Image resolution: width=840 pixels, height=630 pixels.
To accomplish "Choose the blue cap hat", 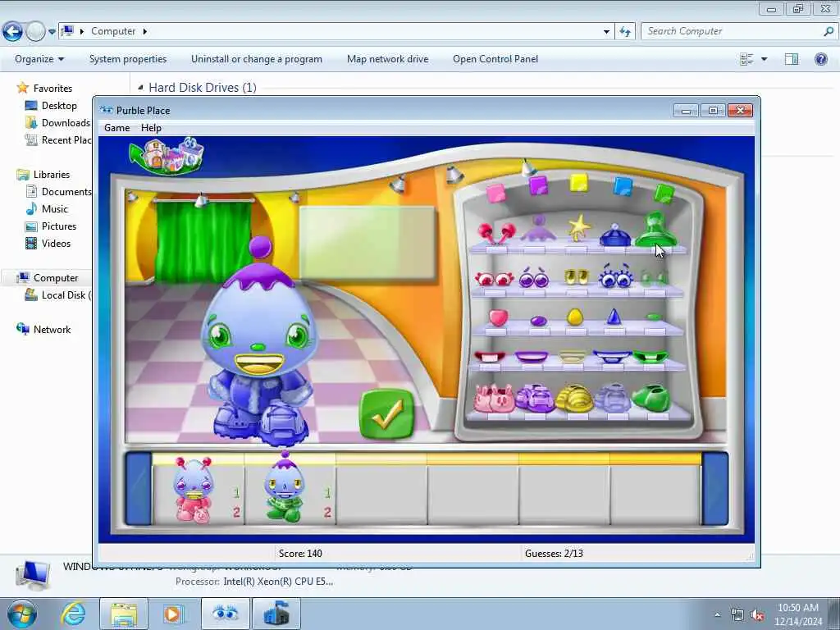I will [x=615, y=235].
